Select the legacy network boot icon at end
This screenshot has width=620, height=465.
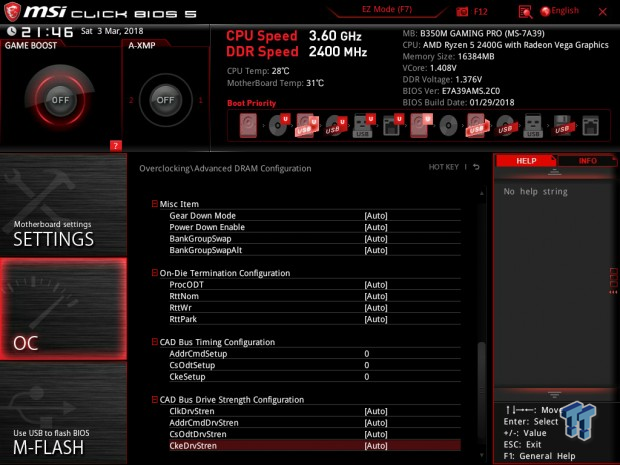(x=590, y=126)
